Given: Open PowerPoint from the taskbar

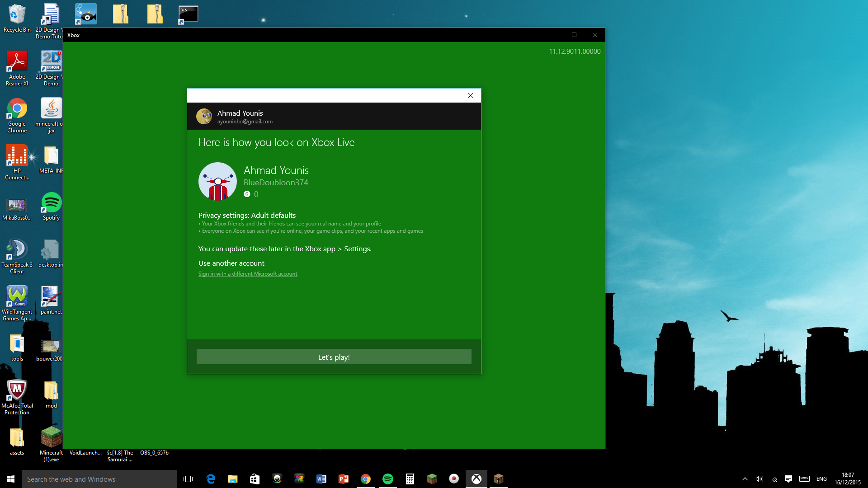Looking at the screenshot, I should [344, 479].
